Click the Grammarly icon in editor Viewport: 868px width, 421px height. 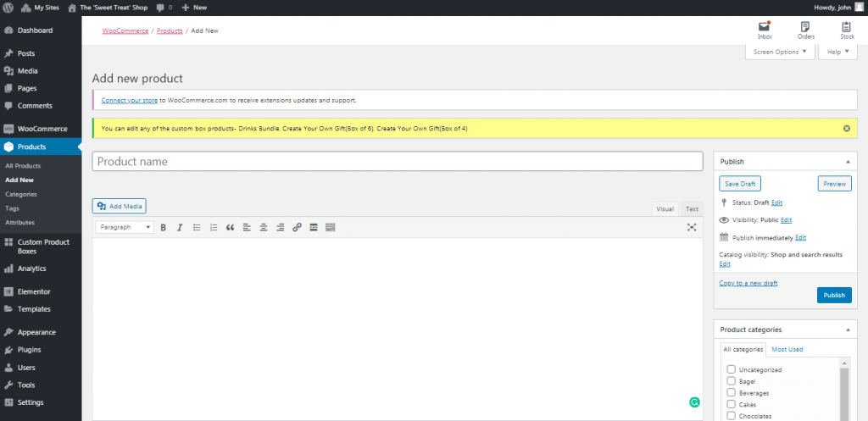tap(694, 402)
